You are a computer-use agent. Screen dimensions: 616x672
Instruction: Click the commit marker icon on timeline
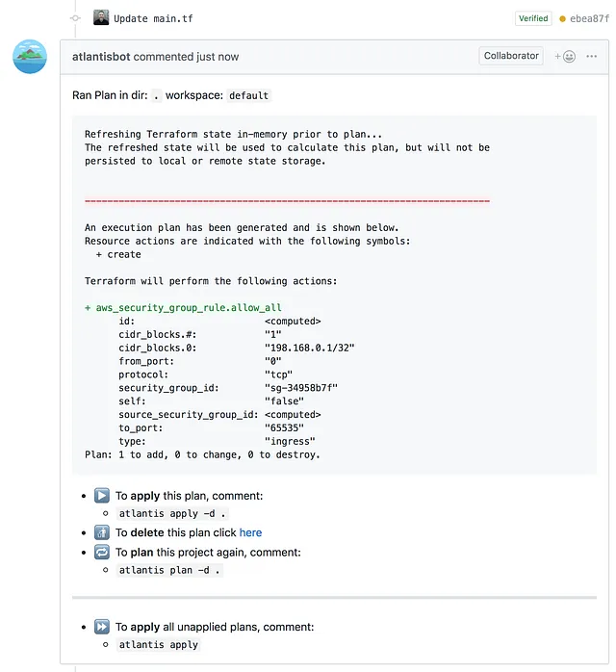[75, 18]
